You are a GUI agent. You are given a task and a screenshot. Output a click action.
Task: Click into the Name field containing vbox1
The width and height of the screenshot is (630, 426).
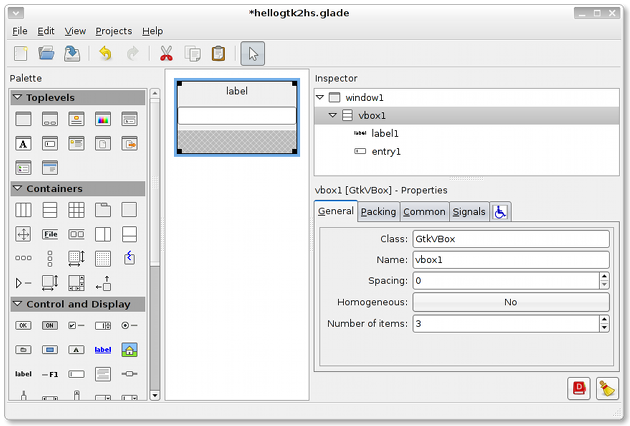click(510, 260)
